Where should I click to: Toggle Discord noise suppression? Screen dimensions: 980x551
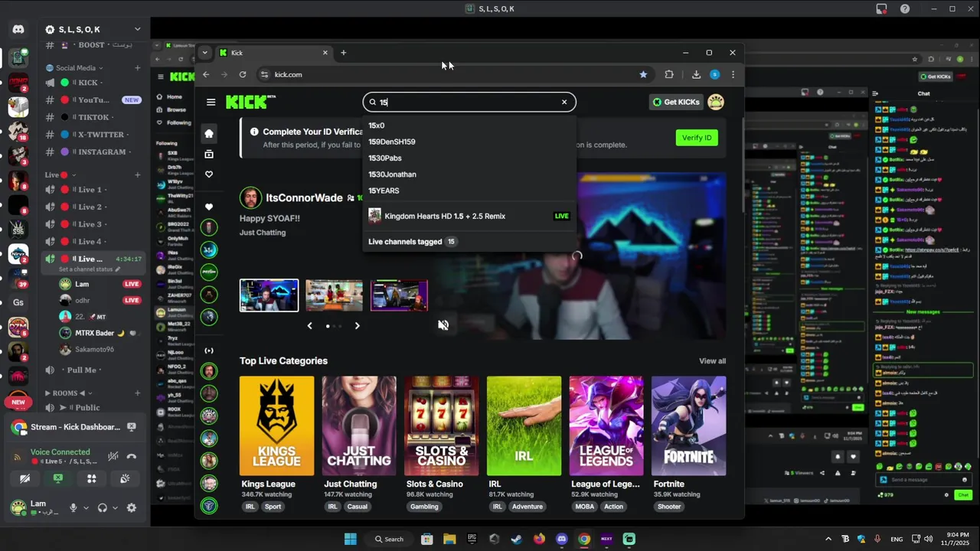click(x=113, y=456)
